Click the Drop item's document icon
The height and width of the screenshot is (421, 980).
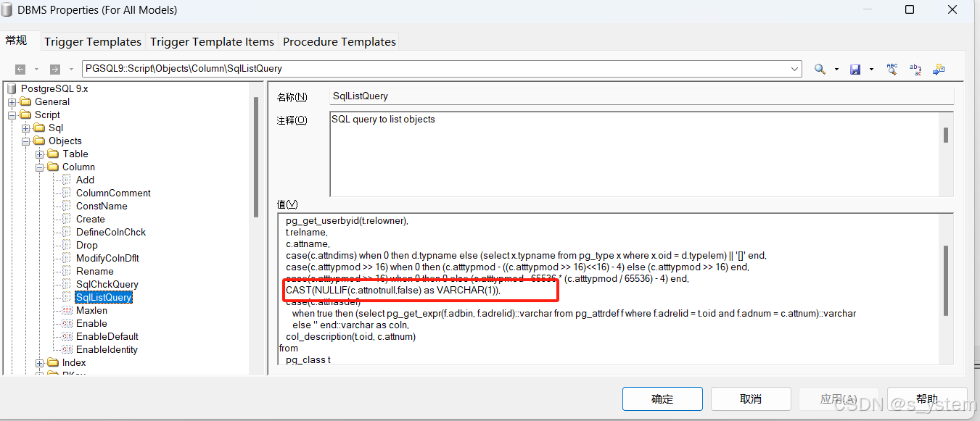click(x=67, y=245)
